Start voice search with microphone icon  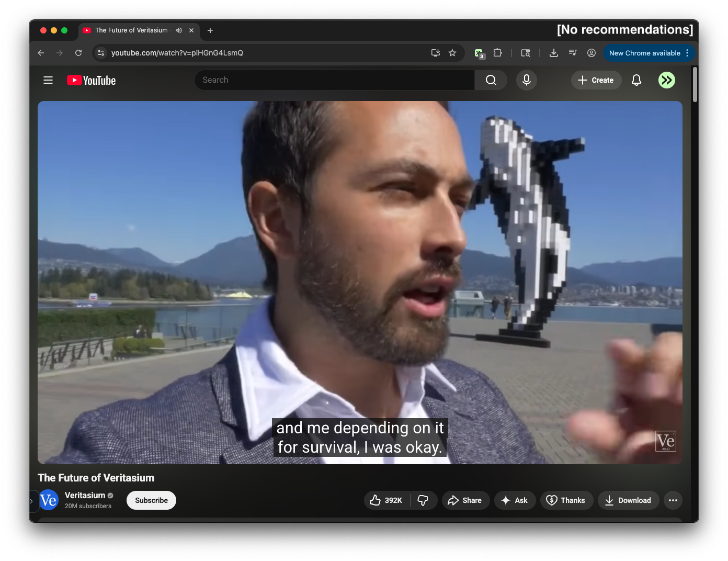coord(526,80)
